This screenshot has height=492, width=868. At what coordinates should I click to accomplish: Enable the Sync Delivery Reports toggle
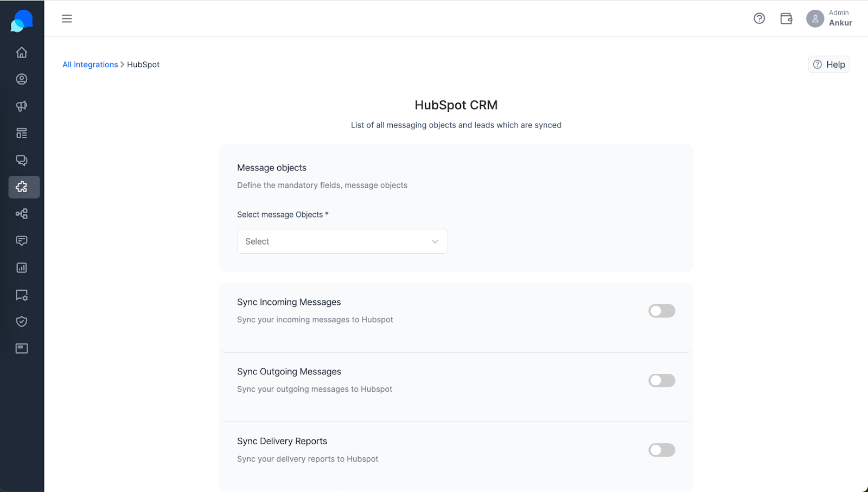point(662,450)
